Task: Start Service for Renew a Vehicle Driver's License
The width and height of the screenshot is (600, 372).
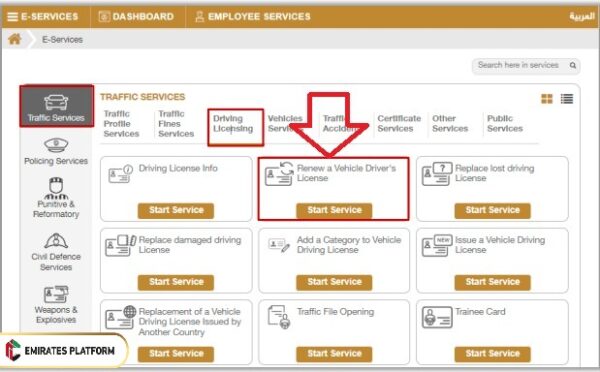Action: [x=334, y=210]
